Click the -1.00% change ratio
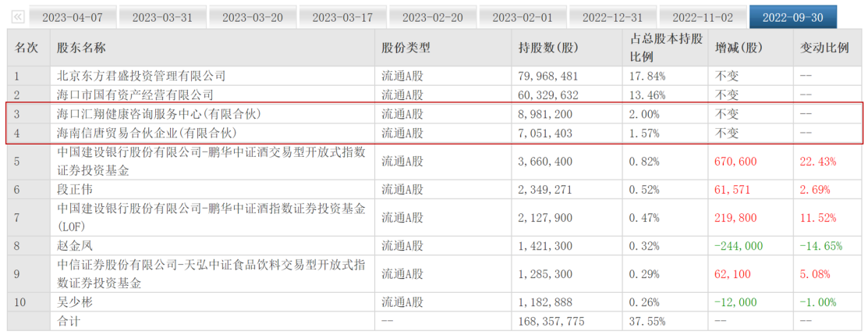The image size is (868, 335). 817,303
